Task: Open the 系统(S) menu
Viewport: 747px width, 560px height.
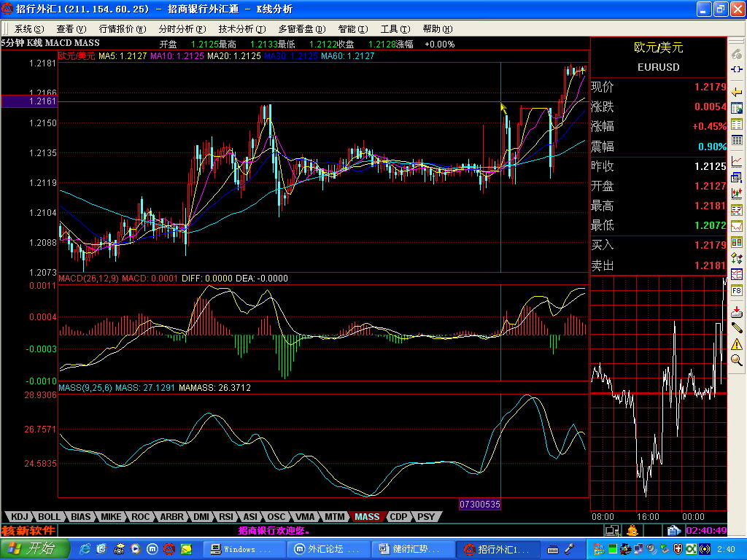Action: point(28,29)
